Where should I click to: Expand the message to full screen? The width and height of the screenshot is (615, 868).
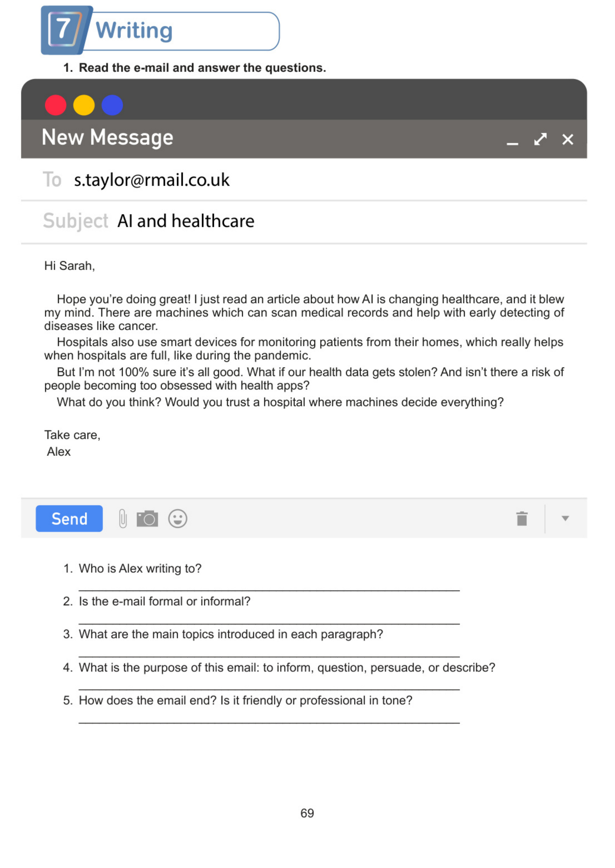click(540, 139)
